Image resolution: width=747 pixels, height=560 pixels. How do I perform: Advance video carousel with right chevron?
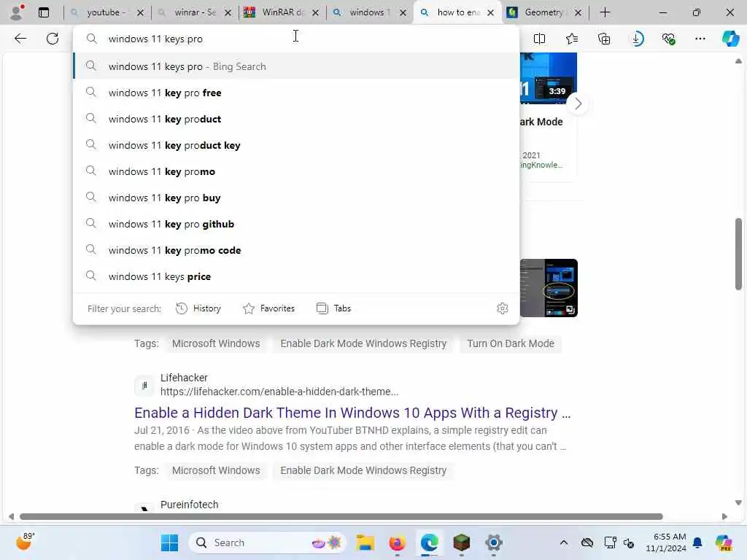(578, 104)
